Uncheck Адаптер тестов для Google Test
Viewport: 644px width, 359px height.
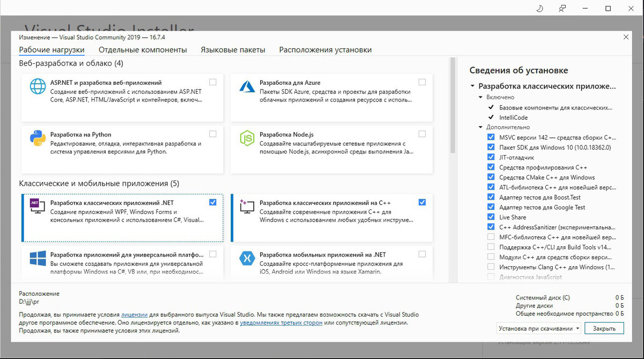point(491,207)
